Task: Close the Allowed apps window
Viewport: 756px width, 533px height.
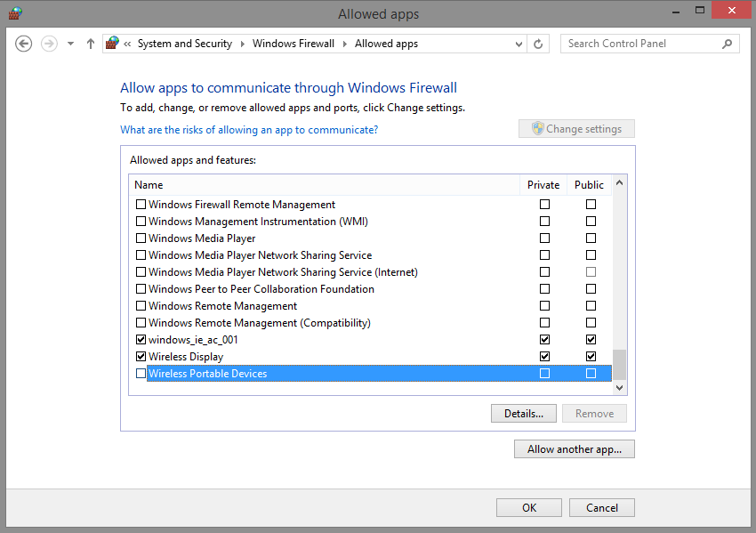Action: click(x=731, y=10)
